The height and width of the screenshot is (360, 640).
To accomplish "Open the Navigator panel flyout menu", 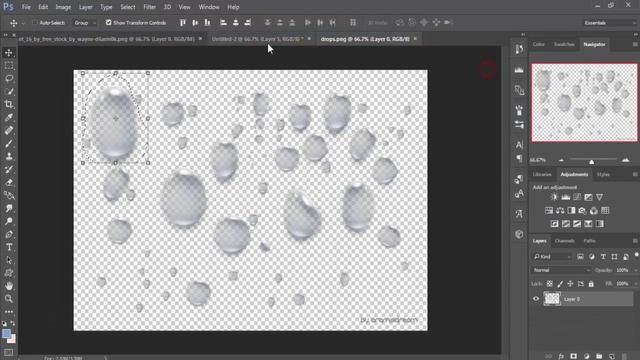I will 635,44.
